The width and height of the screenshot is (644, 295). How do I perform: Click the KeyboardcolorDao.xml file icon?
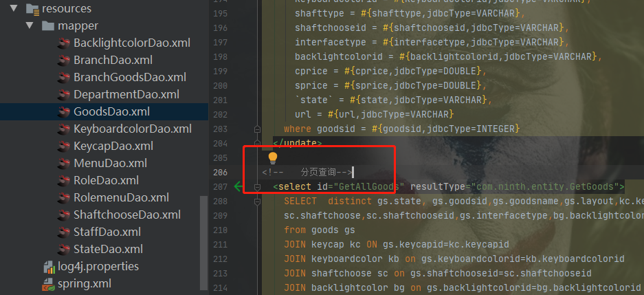(x=63, y=129)
